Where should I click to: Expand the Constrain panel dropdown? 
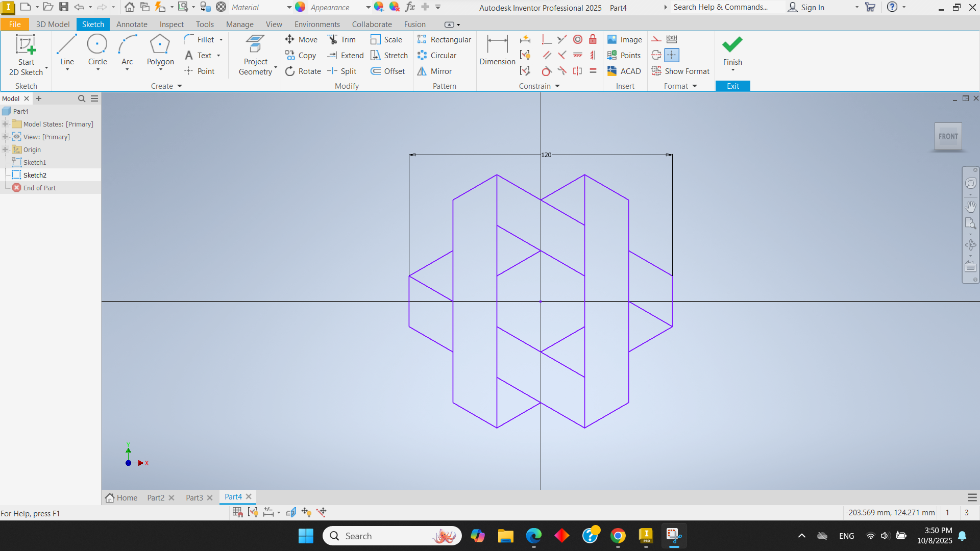(x=557, y=86)
